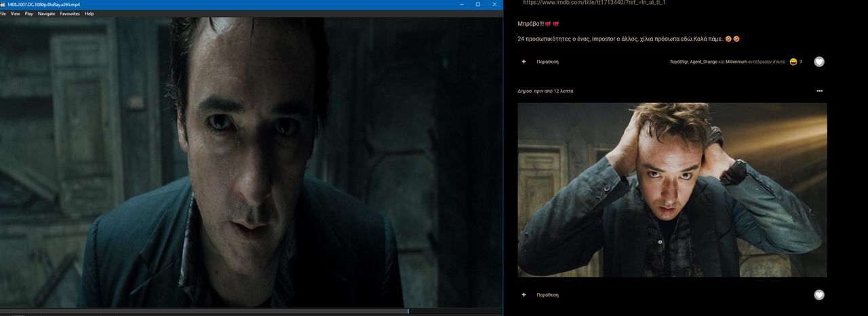This screenshot has width=868, height=316.
Task: Open the photo of man holding head in post
Action: (x=672, y=190)
